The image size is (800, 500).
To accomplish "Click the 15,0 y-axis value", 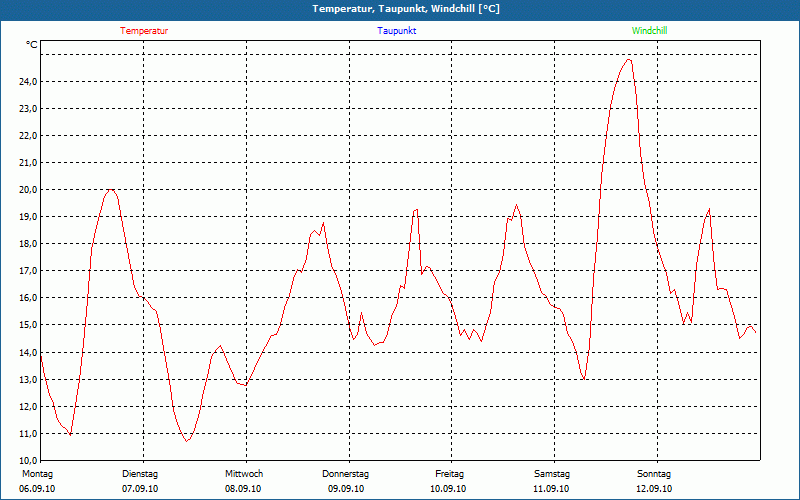I will click(x=28, y=325).
